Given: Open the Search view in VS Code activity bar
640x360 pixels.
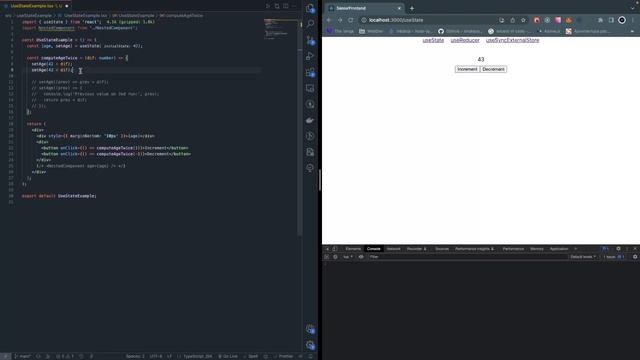Looking at the screenshot, I should click(x=310, y=24).
